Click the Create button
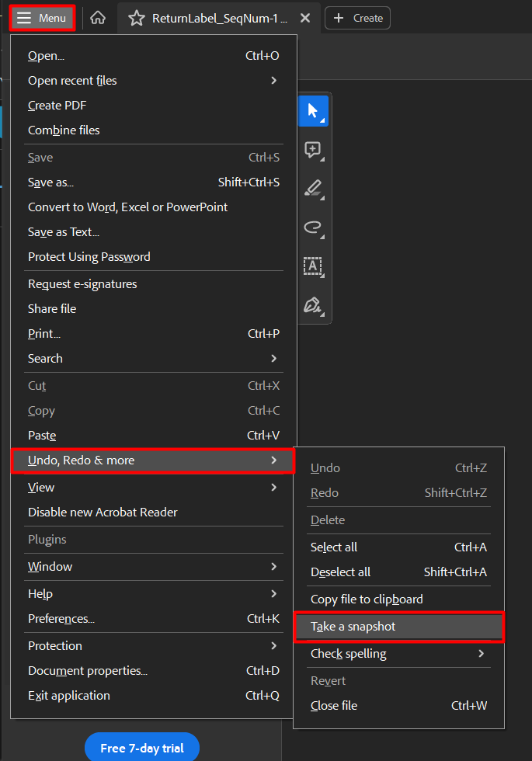 point(357,17)
